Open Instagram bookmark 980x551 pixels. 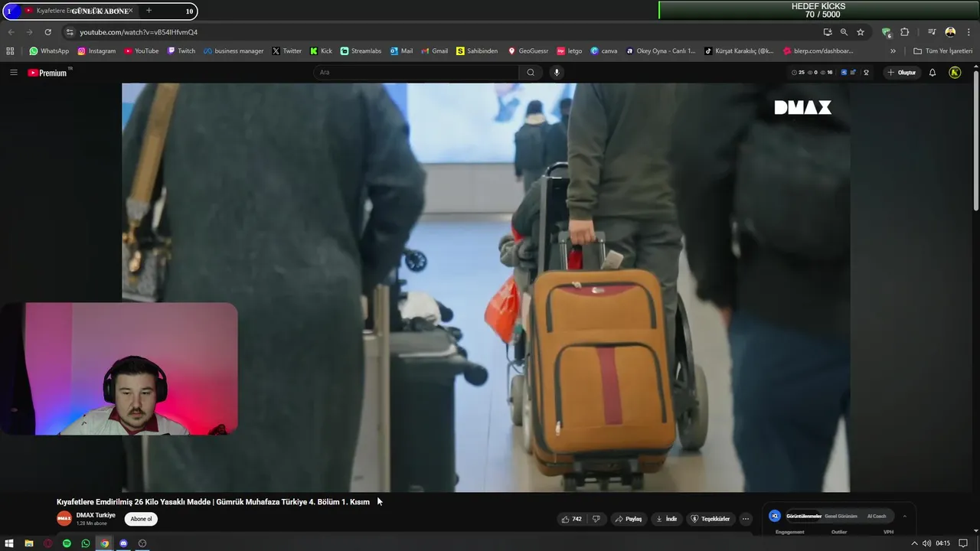(x=96, y=51)
